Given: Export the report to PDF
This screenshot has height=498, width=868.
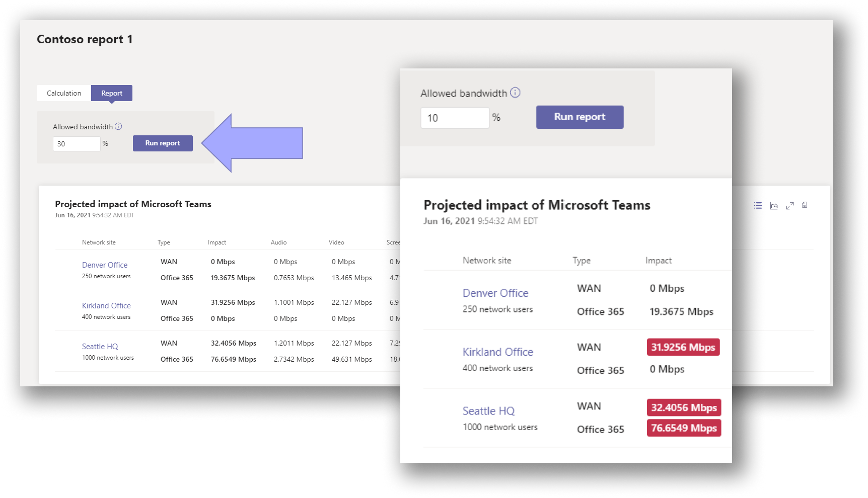Looking at the screenshot, I should (805, 205).
